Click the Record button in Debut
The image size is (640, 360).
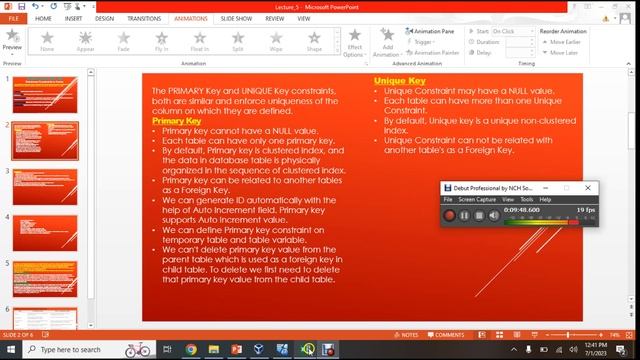449,215
